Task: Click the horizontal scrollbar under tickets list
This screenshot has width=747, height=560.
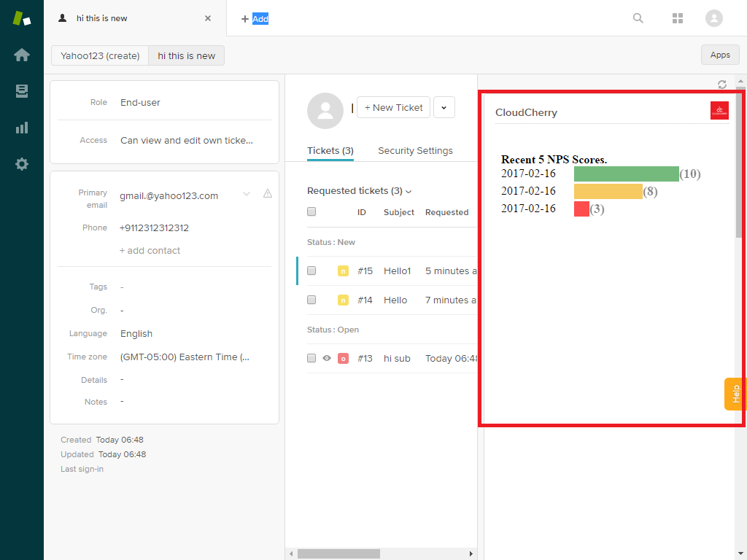Action: pyautogui.click(x=338, y=553)
